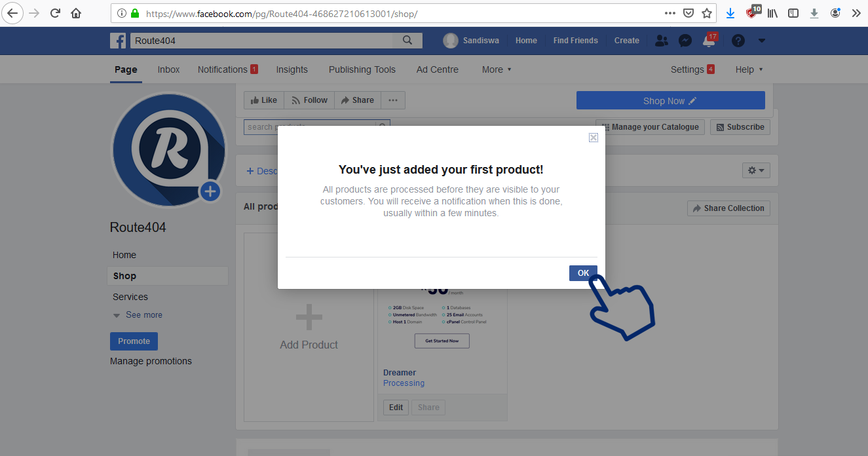Click the friend requests icon
Screen dimensions: 868x456
662,41
